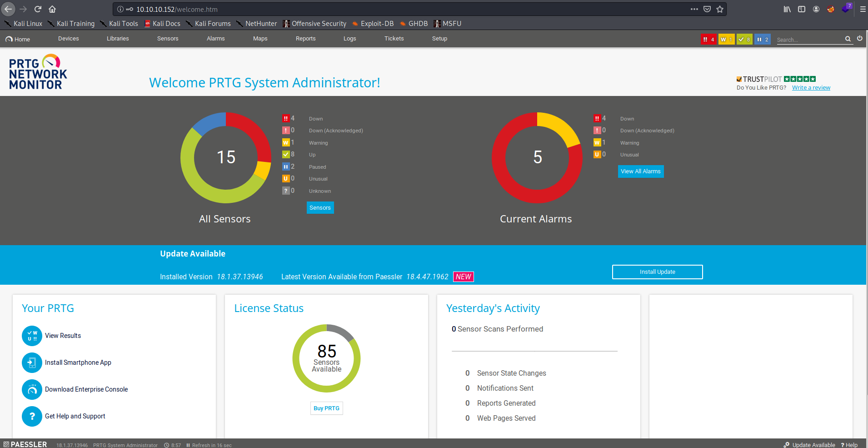Open the Download Enterprise Console icon
The height and width of the screenshot is (448, 868).
(31, 389)
